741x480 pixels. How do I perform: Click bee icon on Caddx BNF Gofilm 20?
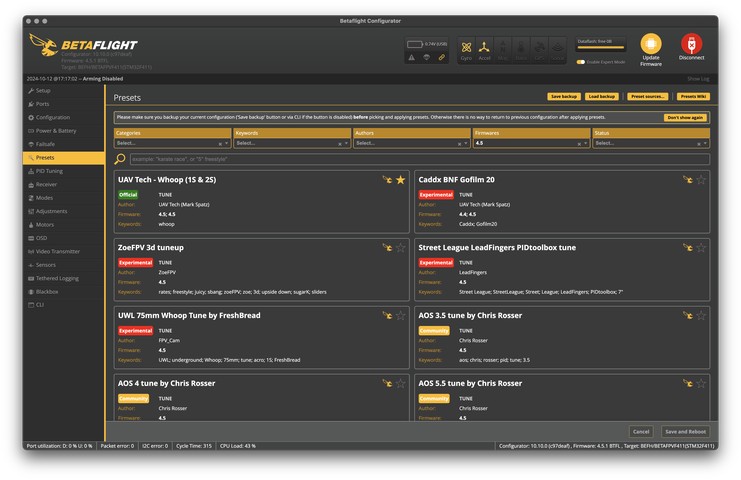[x=688, y=180]
